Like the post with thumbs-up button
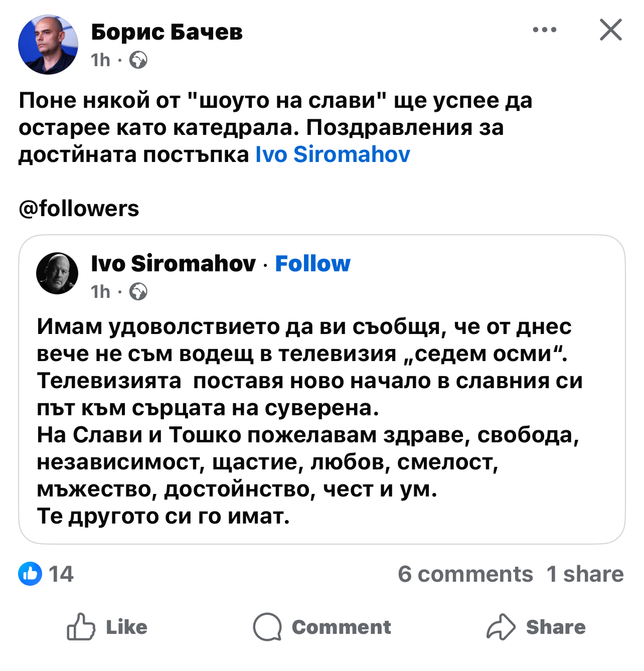The width and height of the screenshot is (644, 671). (107, 627)
